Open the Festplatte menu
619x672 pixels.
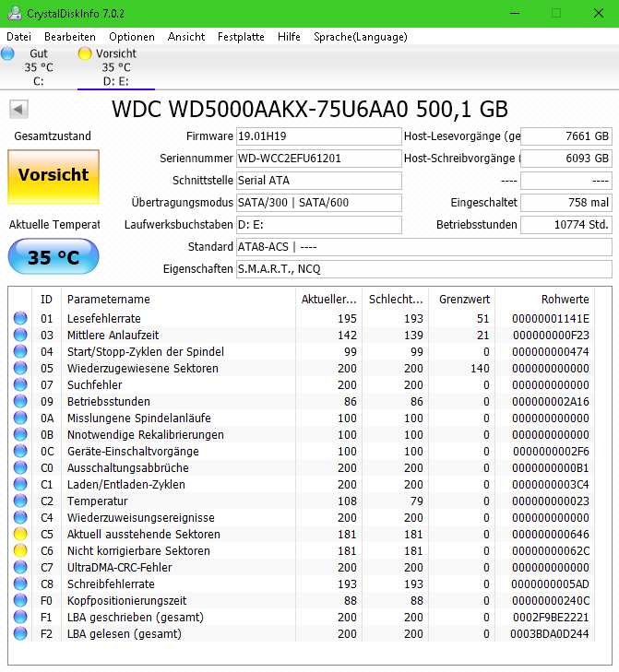tap(241, 37)
